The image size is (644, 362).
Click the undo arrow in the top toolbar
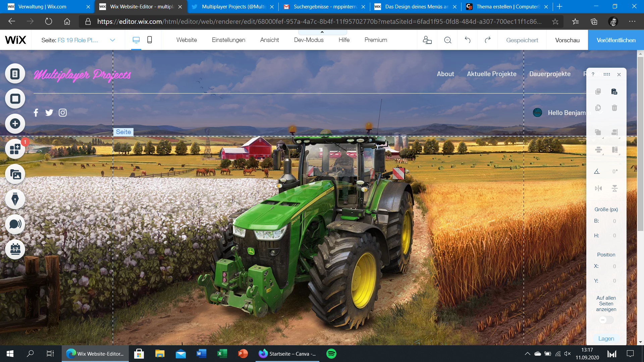tap(468, 40)
